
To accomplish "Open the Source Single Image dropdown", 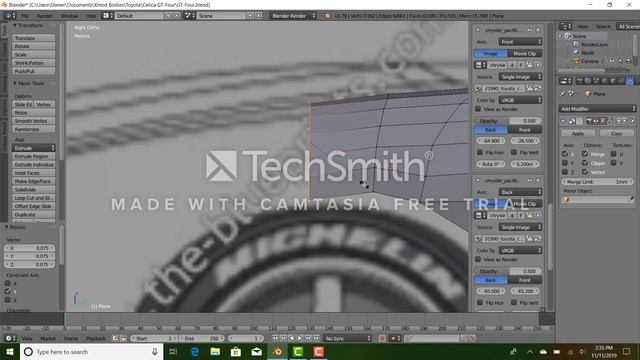I will tap(520, 77).
